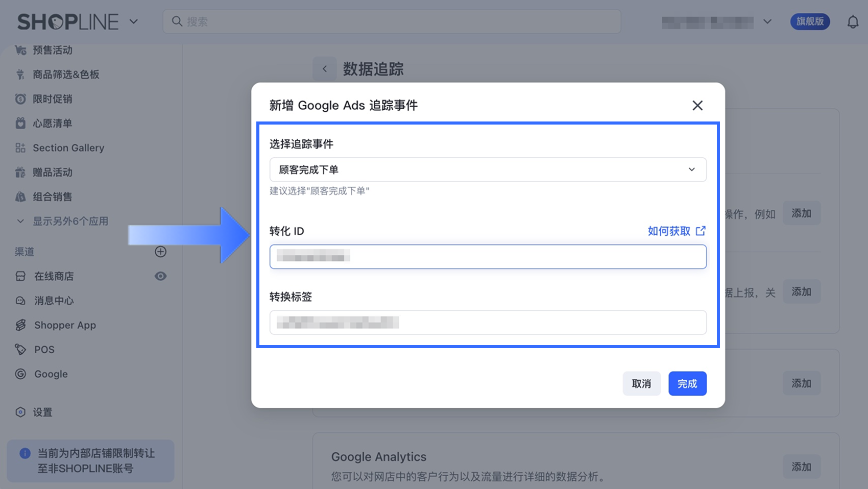Open 消息中心 channel
Viewport: 868px width, 489px height.
(x=54, y=301)
